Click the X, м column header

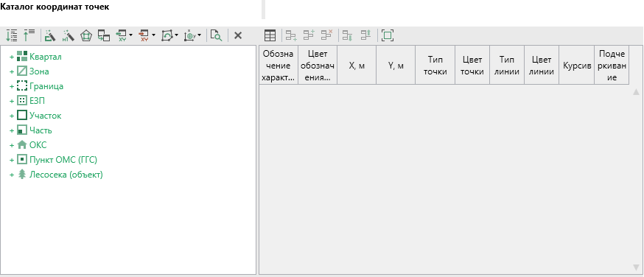click(x=357, y=66)
